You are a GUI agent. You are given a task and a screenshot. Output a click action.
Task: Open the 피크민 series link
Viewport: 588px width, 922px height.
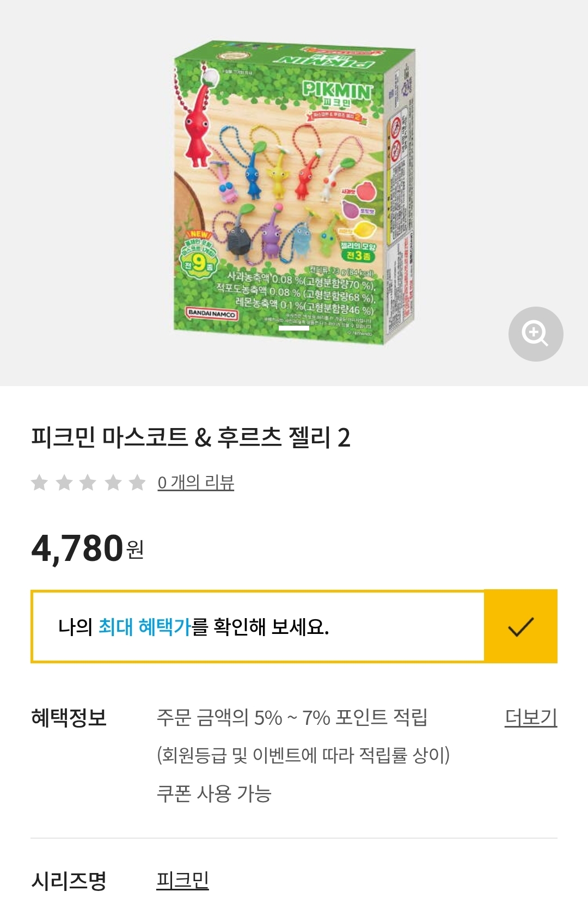click(182, 880)
